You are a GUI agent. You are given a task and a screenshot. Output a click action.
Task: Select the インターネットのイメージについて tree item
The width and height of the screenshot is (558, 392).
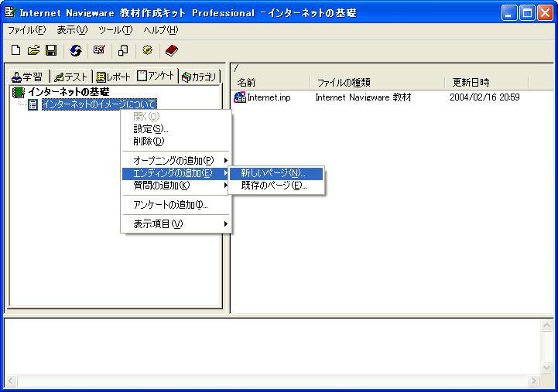[99, 104]
